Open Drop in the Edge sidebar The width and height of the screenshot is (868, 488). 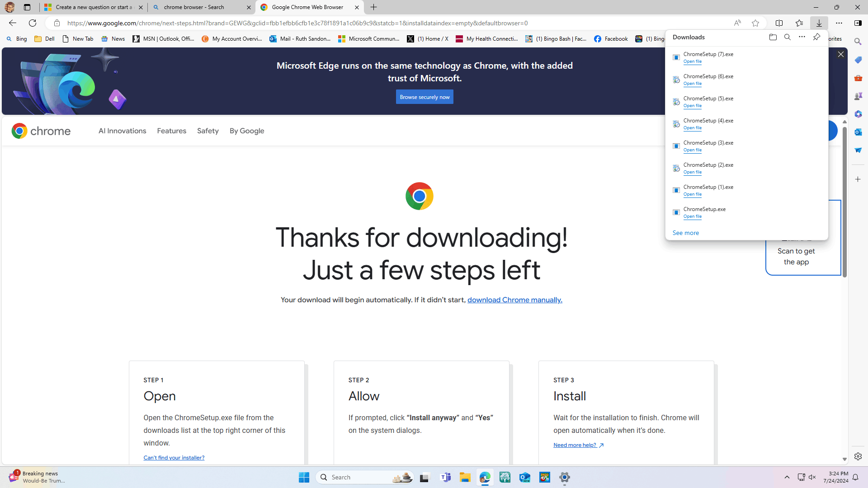click(x=858, y=150)
